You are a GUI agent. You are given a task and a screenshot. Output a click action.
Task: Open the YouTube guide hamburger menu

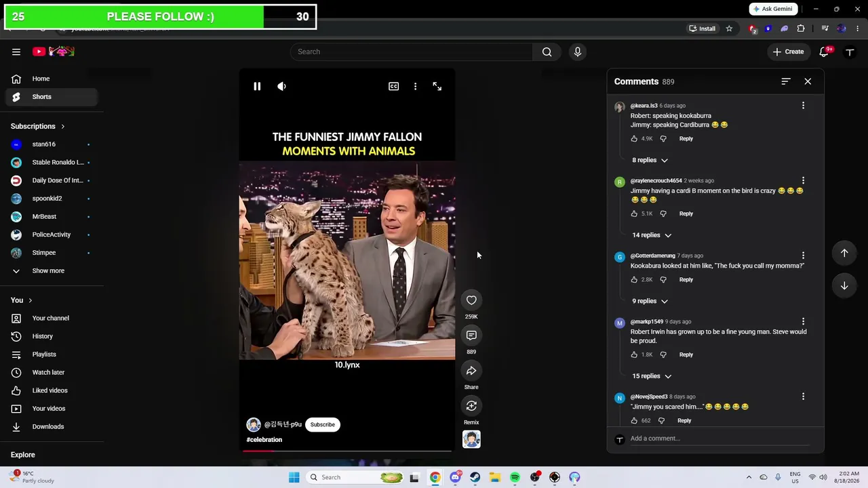click(x=16, y=52)
